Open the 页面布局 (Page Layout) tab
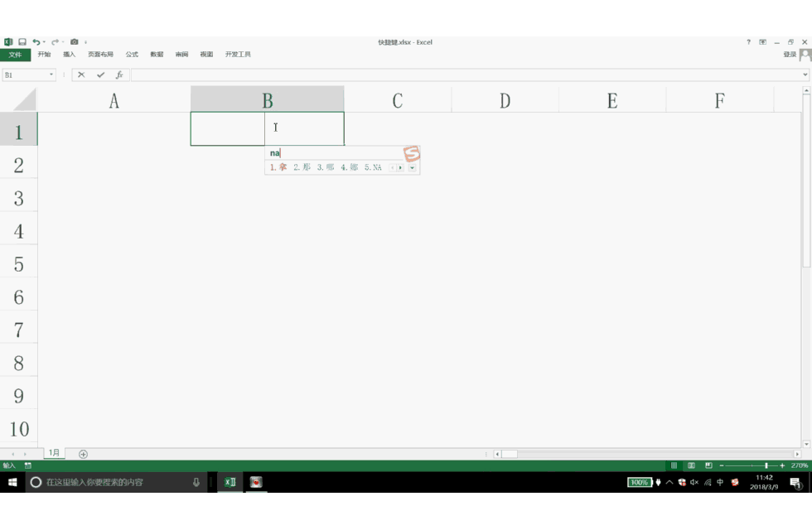This screenshot has height=530, width=812. [100, 55]
